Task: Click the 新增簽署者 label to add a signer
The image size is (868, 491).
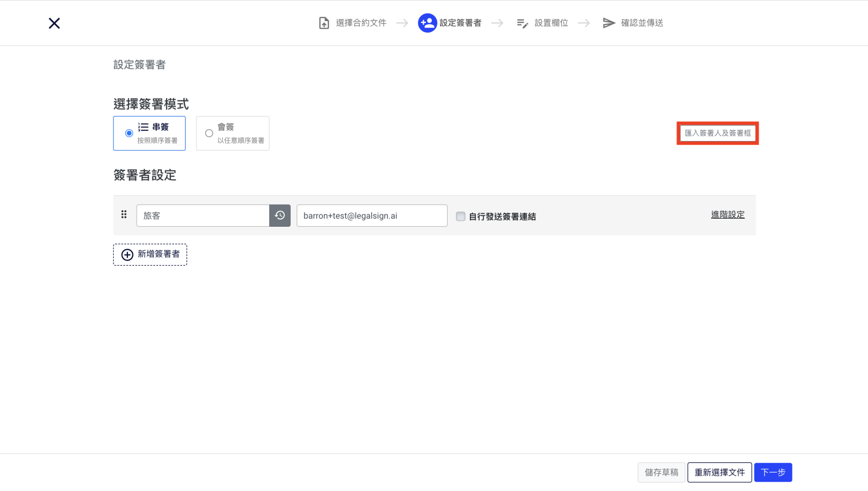Action: point(159,254)
